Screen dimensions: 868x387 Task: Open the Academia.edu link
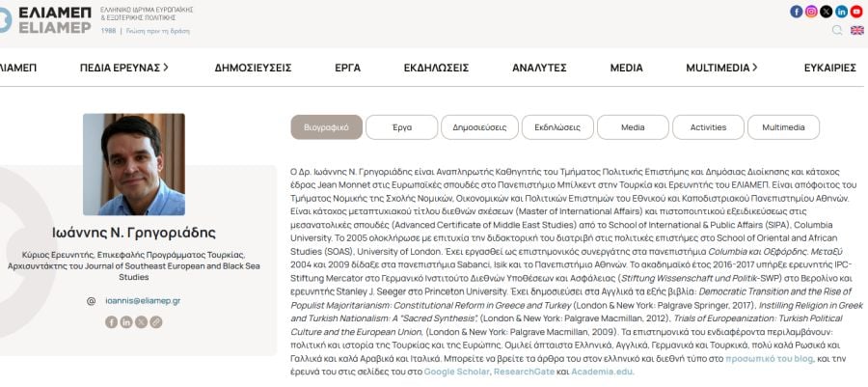pos(603,372)
